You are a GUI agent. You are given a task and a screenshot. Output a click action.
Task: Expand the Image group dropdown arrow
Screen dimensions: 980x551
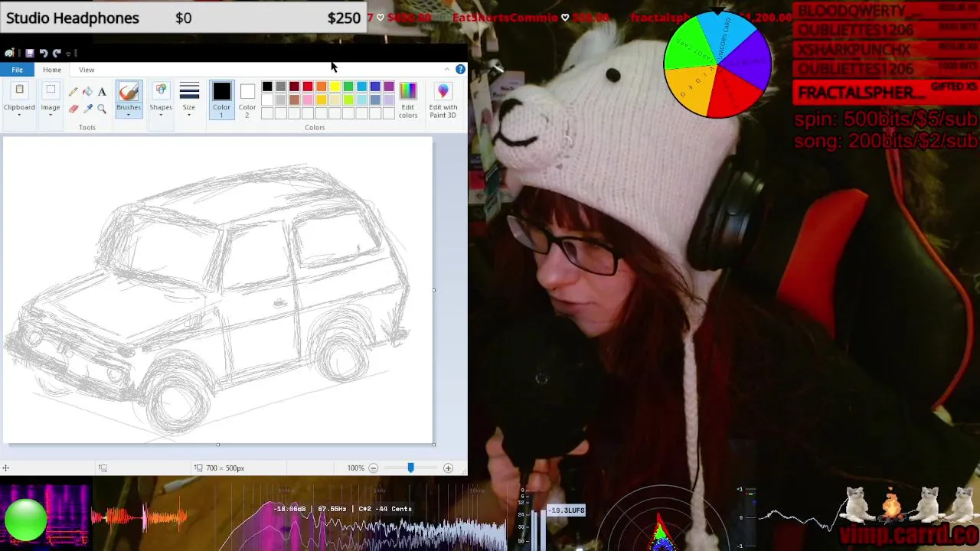(51, 114)
